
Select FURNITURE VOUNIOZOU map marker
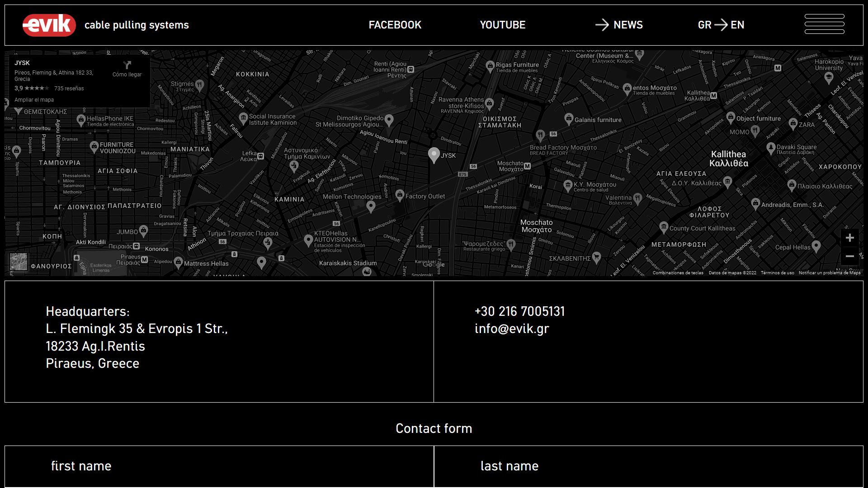[x=94, y=147]
